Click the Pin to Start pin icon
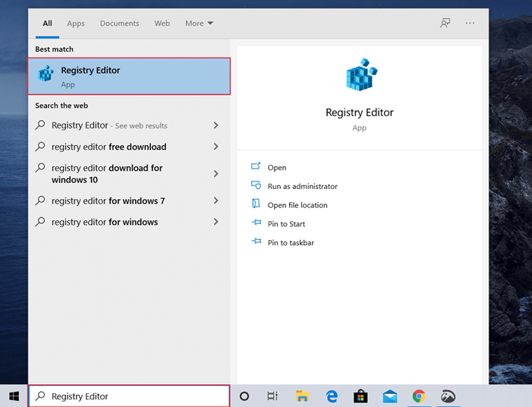Image resolution: width=532 pixels, height=407 pixels. pos(257,222)
